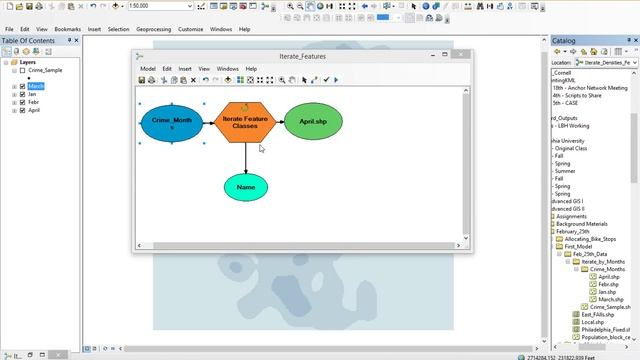Open ModelBuilder View menu
The height and width of the screenshot is (360, 640).
click(x=204, y=69)
